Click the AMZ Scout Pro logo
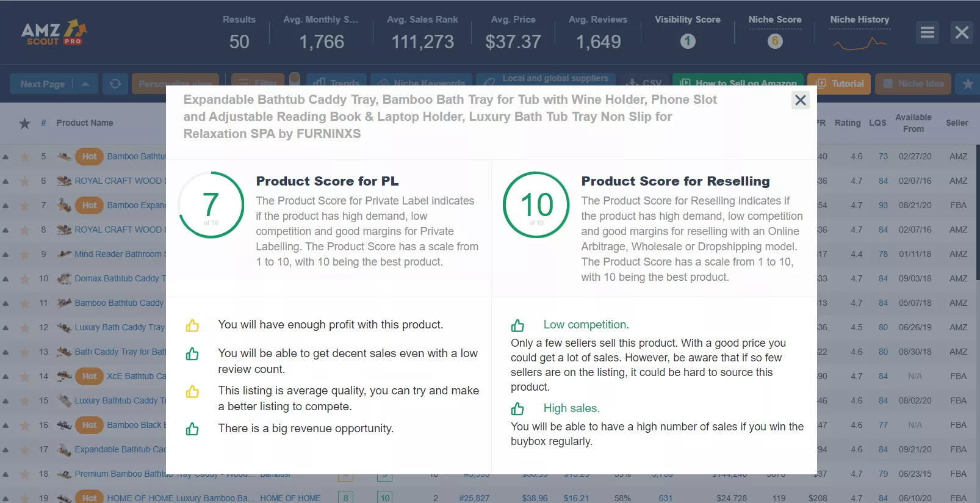The width and height of the screenshot is (980, 503). point(54,33)
